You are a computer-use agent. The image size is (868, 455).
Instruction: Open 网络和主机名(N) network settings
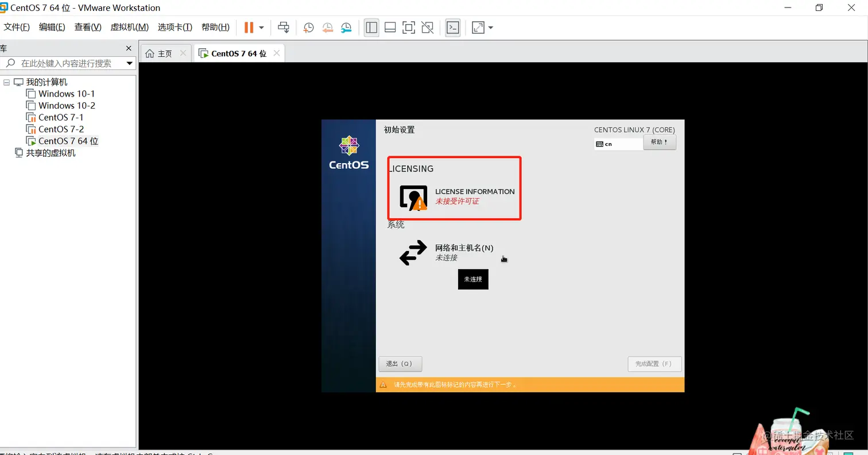coord(446,253)
